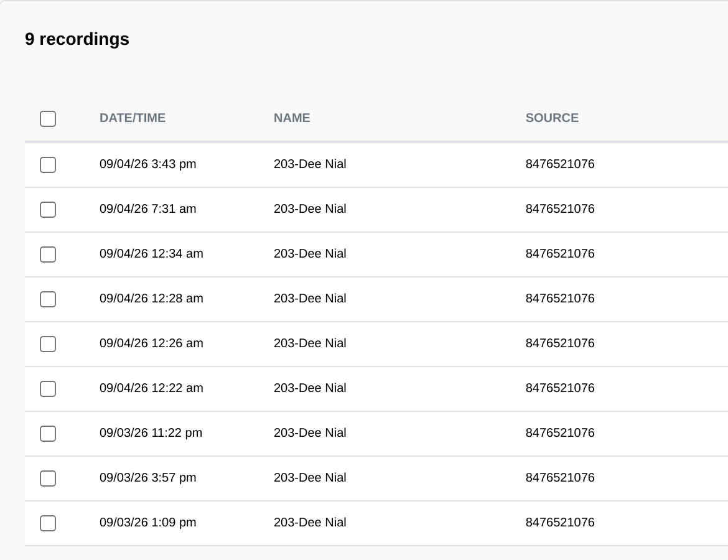
Task: Click source 8476521076 in 12:26 am row
Action: 560,343
